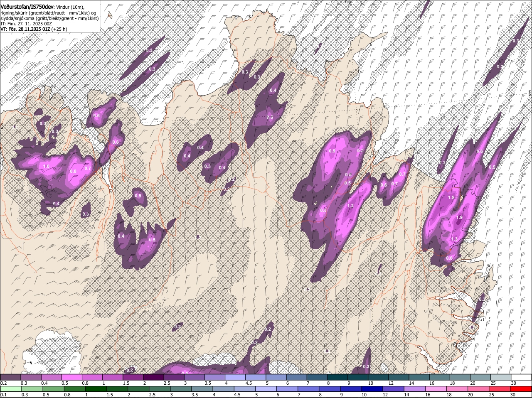Select the light lavender 4–4.5 swatch in the snow legend
532x398 pixels.
pyautogui.click(x=235, y=377)
